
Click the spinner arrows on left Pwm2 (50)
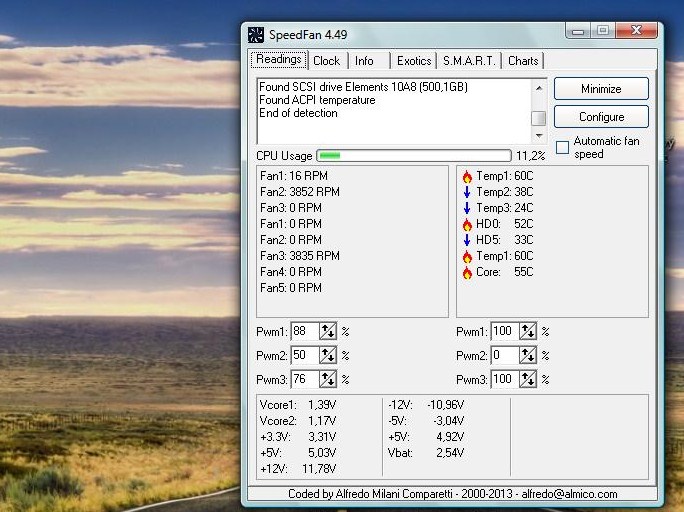(328, 355)
